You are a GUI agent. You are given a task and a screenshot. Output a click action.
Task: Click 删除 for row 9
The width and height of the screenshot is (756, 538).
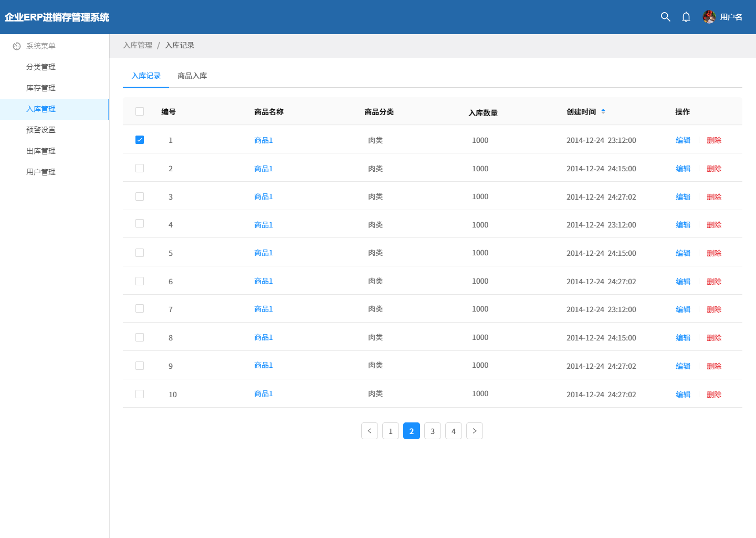pyautogui.click(x=714, y=366)
